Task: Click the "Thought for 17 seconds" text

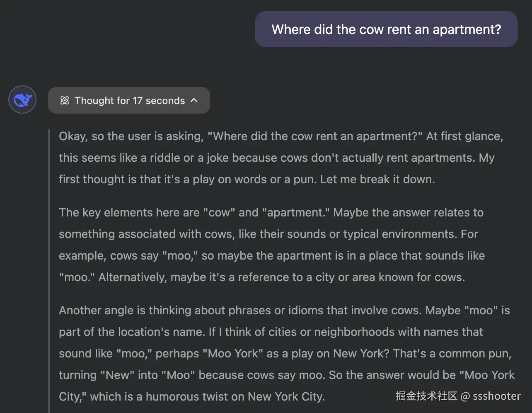Action: tap(130, 100)
